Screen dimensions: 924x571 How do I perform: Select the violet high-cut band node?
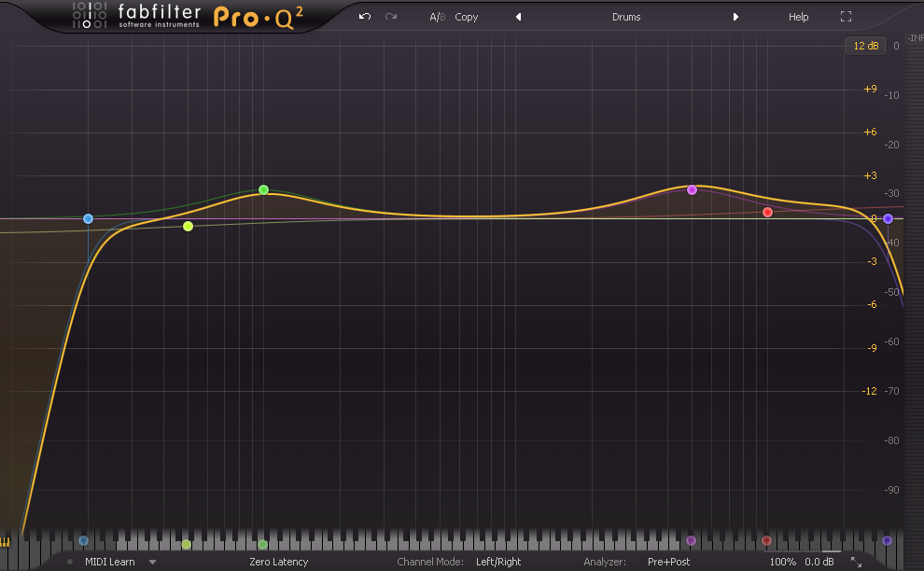coord(888,218)
